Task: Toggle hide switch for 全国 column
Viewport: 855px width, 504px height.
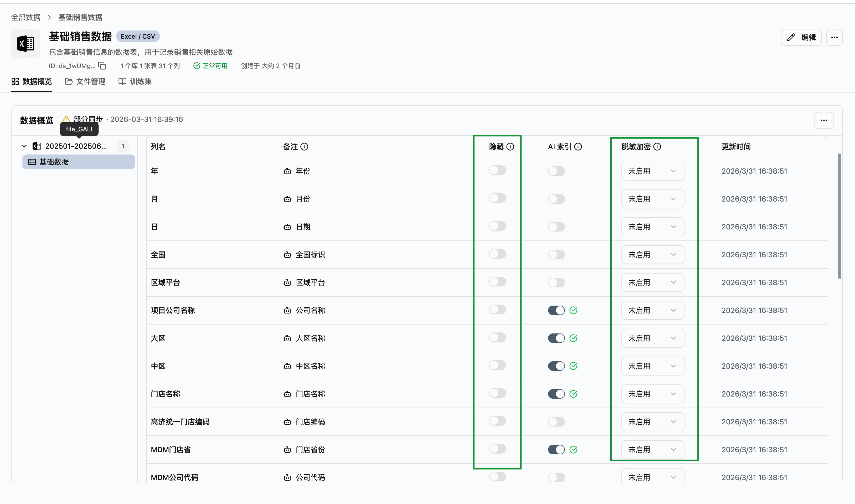Action: (497, 254)
